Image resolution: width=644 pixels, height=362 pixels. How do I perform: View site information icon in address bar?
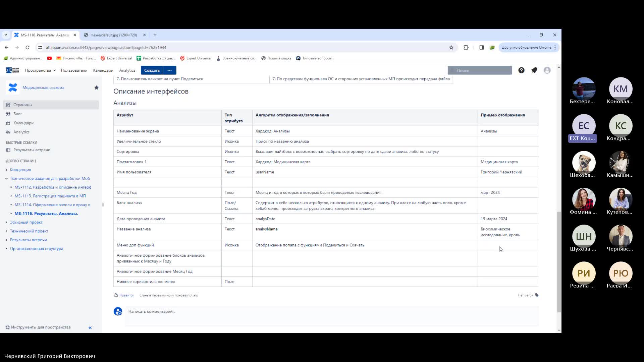40,47
